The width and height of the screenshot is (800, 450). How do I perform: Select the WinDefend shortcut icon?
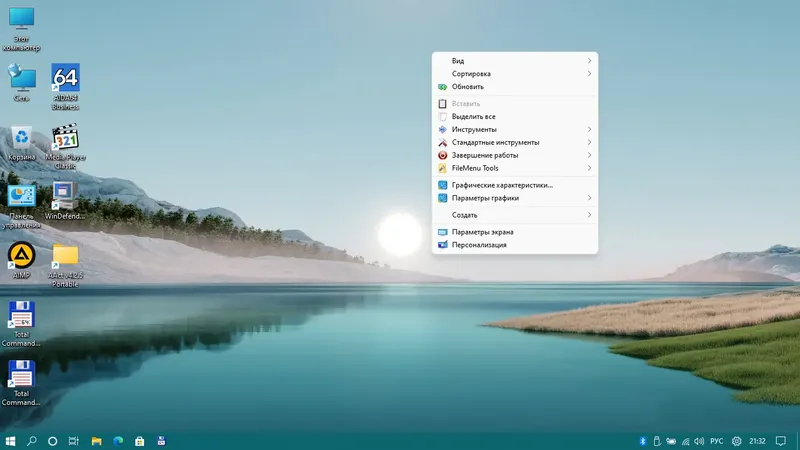click(x=65, y=202)
